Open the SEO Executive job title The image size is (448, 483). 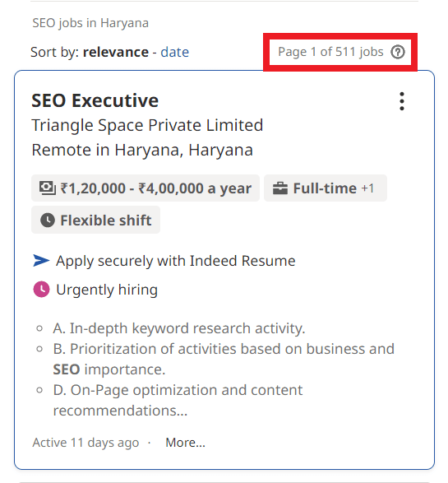pyautogui.click(x=95, y=100)
